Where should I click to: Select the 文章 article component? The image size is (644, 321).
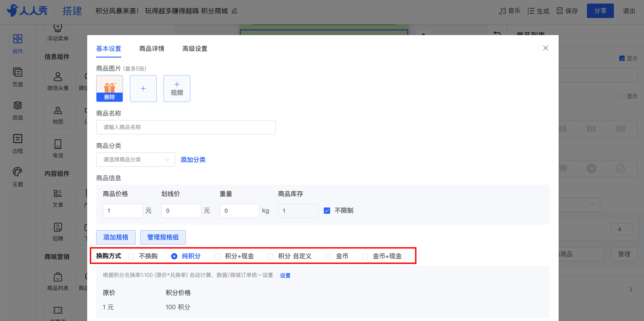(58, 198)
